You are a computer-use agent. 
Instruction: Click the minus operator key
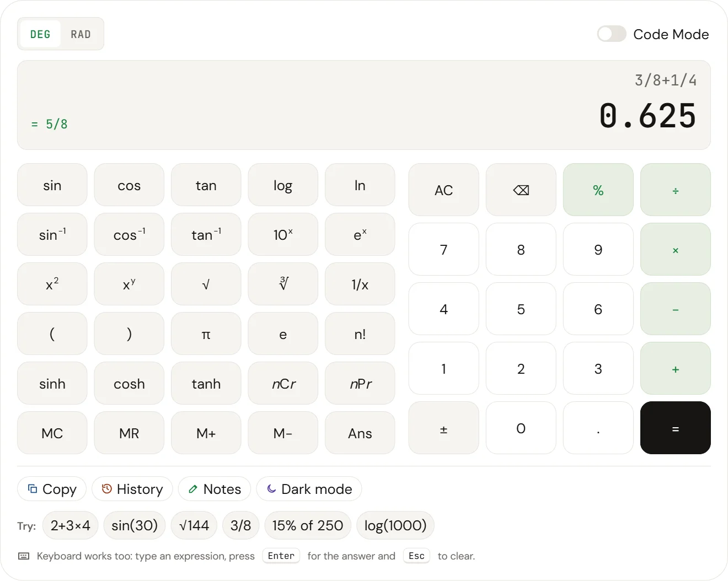[x=675, y=309]
